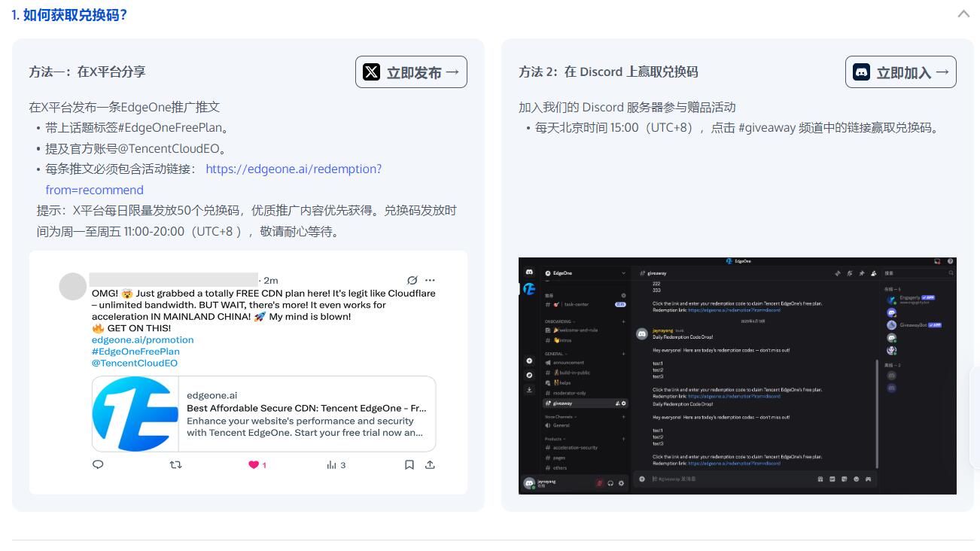Click the 方法一：在X平台分享 title
The width and height of the screenshot is (980, 551).
click(x=87, y=72)
